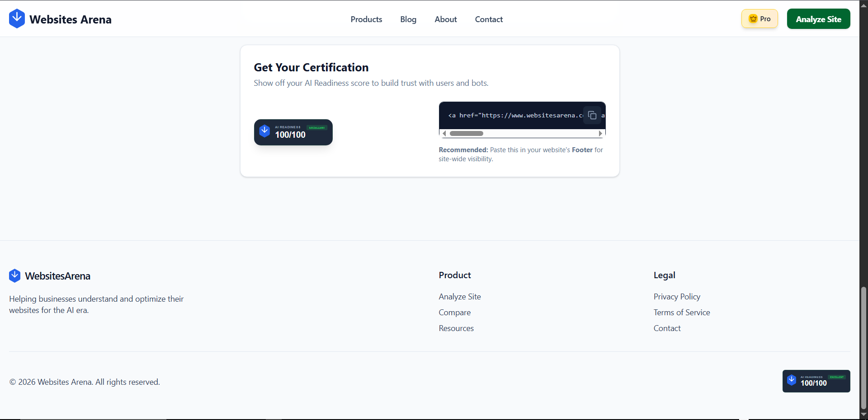
Task: Click the crown icon in the Pro badge
Action: 753,19
